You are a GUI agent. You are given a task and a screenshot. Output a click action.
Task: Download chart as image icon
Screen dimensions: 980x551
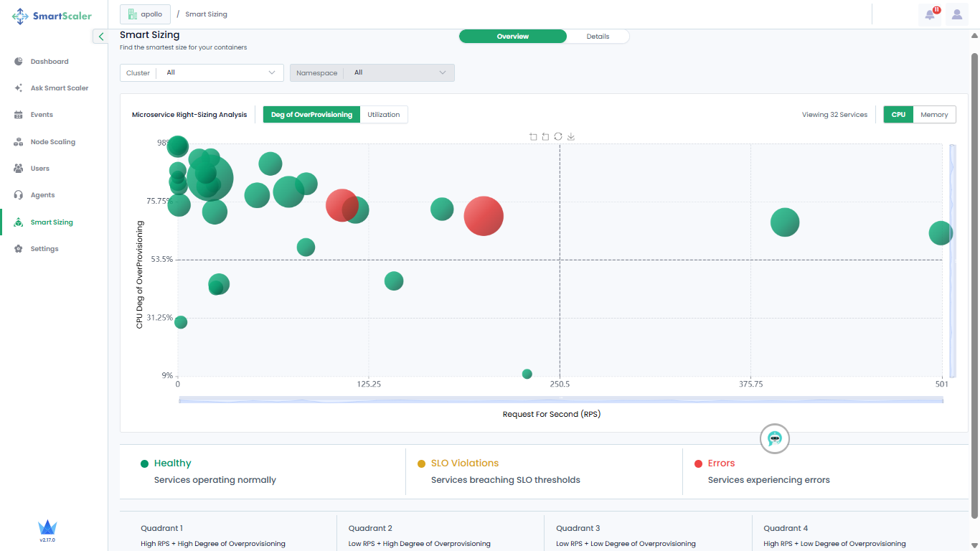(571, 136)
